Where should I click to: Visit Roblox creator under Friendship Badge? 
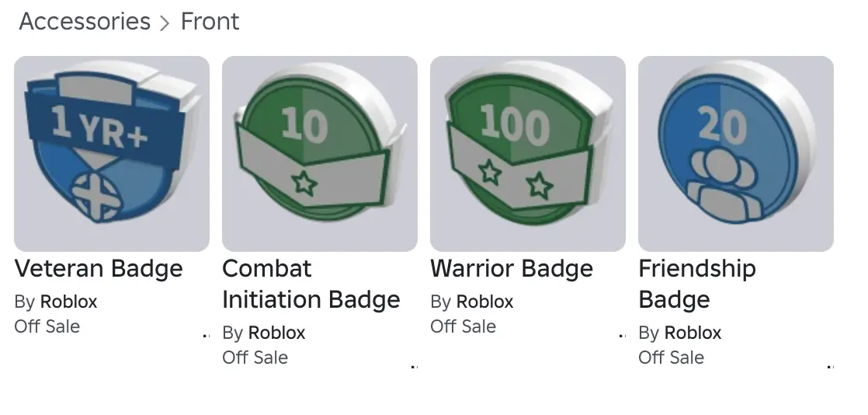point(693,333)
